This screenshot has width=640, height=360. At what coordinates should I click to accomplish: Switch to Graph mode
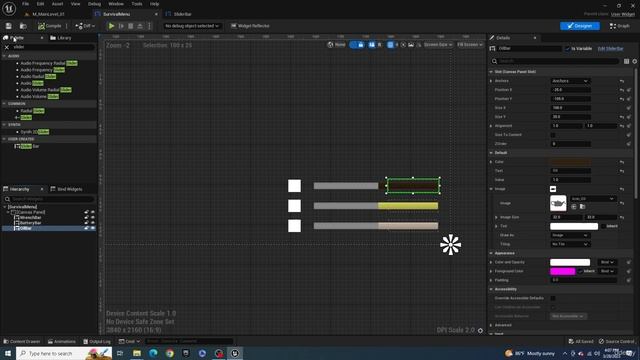619,26
